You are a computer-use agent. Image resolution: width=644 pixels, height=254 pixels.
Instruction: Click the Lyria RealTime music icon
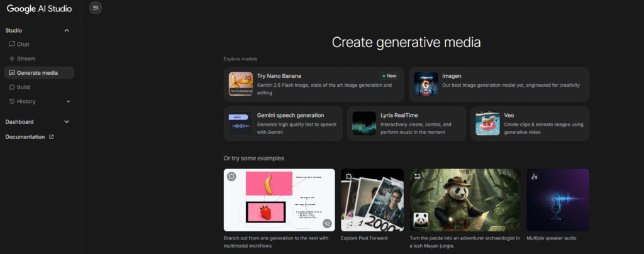[364, 123]
